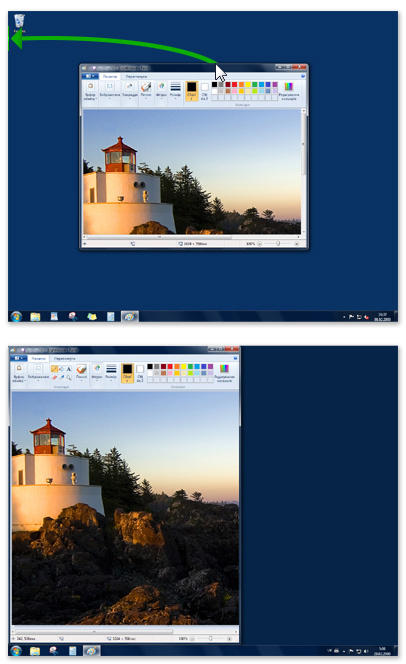Expand the Shapes gallery in floating Paint

coord(161,91)
